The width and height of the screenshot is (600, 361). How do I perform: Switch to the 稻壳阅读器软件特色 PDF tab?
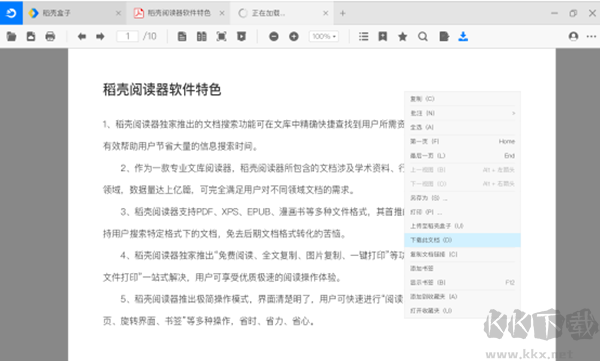[179, 13]
